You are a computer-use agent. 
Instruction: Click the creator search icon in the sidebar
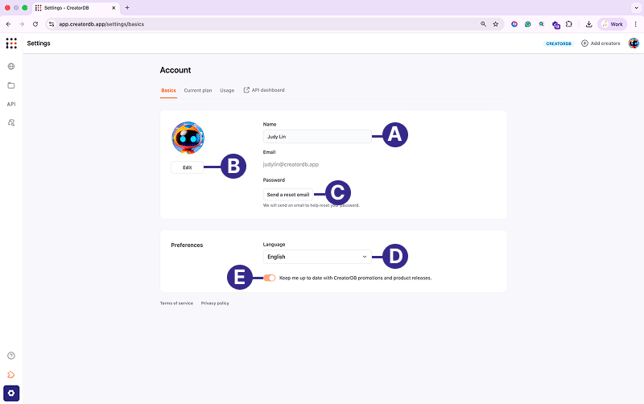point(11,123)
